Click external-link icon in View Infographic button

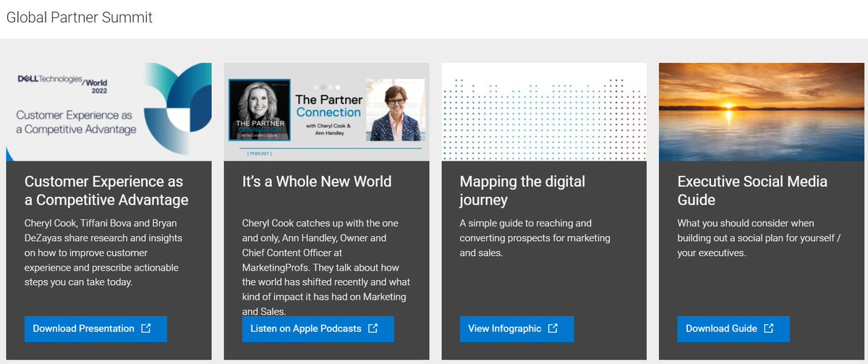coord(553,329)
